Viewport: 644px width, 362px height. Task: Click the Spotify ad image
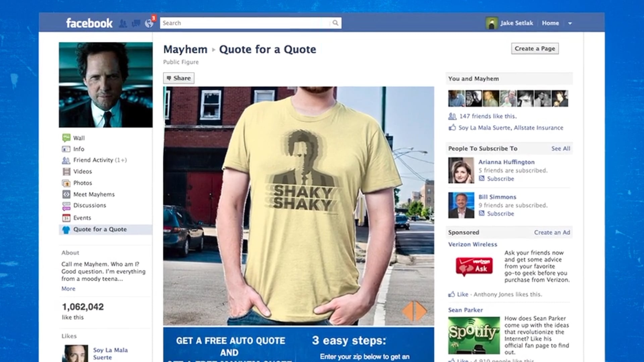coord(474,335)
